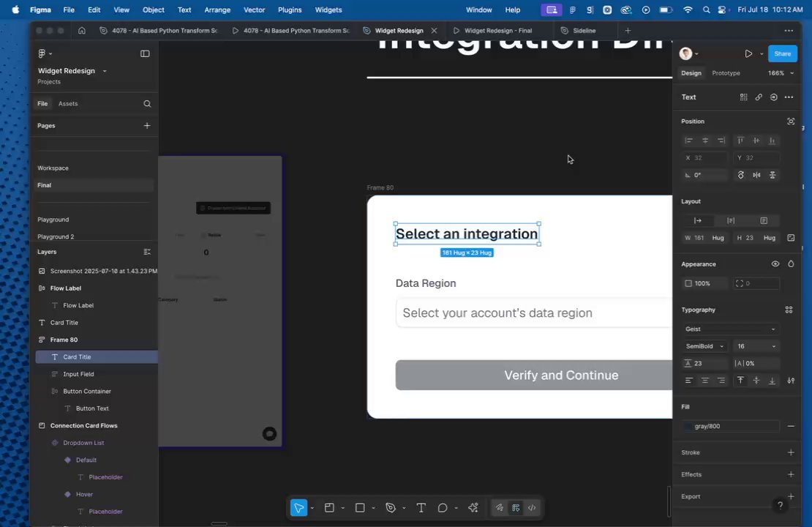Select the Pen tool

(x=391, y=508)
